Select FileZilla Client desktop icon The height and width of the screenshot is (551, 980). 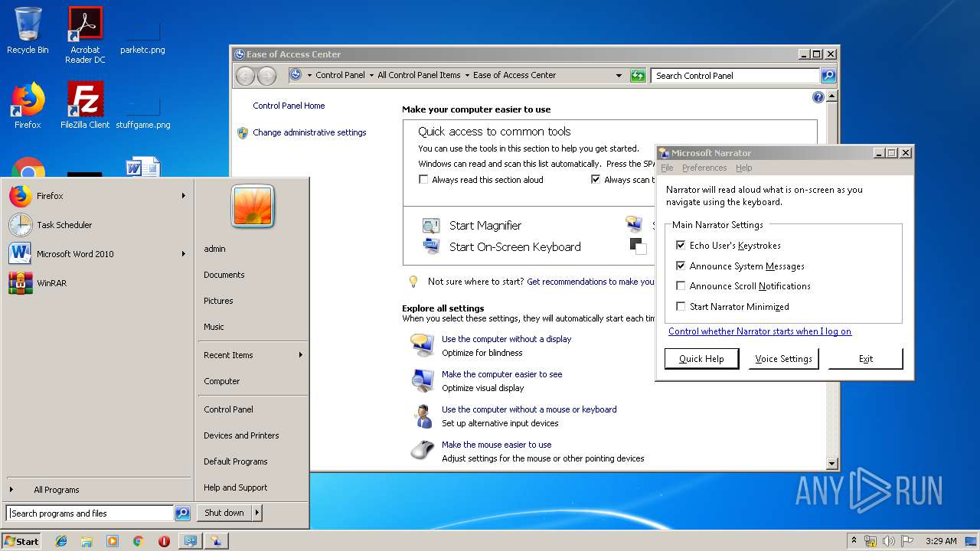(x=85, y=105)
